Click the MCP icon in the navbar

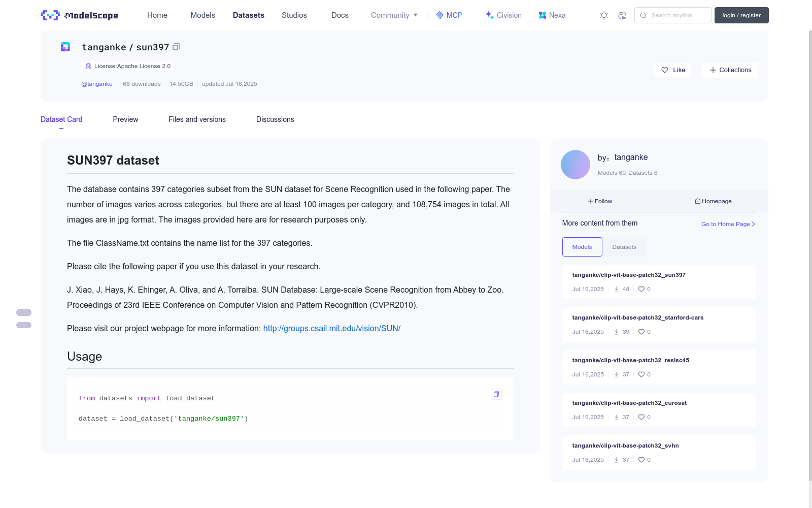pyautogui.click(x=439, y=15)
